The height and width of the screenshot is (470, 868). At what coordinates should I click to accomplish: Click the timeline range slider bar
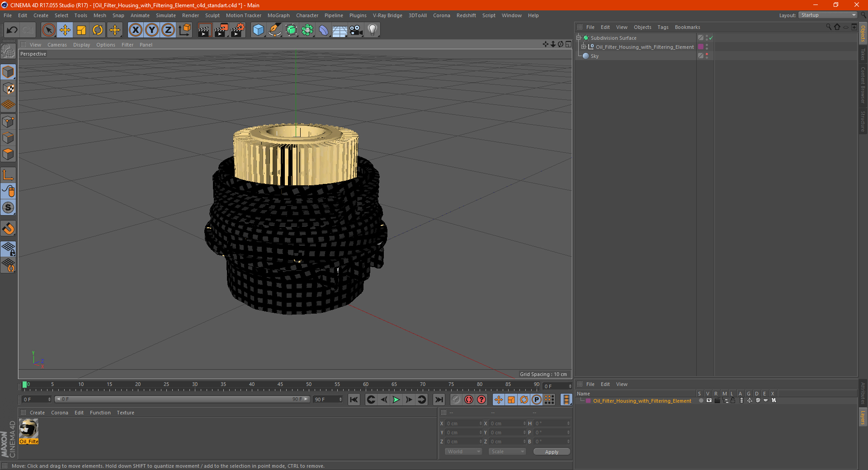point(182,399)
